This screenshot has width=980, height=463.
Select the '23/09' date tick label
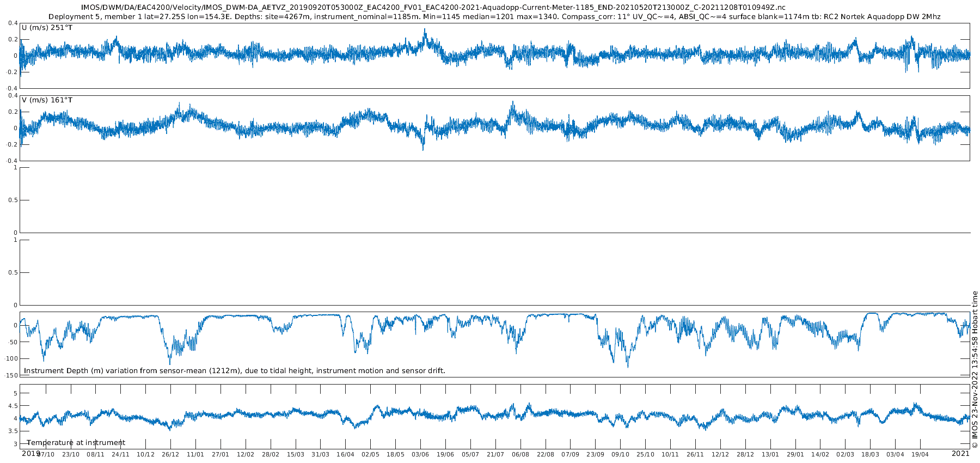tap(595, 454)
